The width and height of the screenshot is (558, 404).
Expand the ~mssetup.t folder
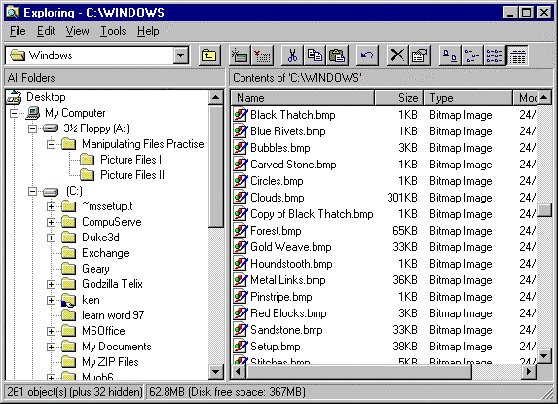[51, 206]
